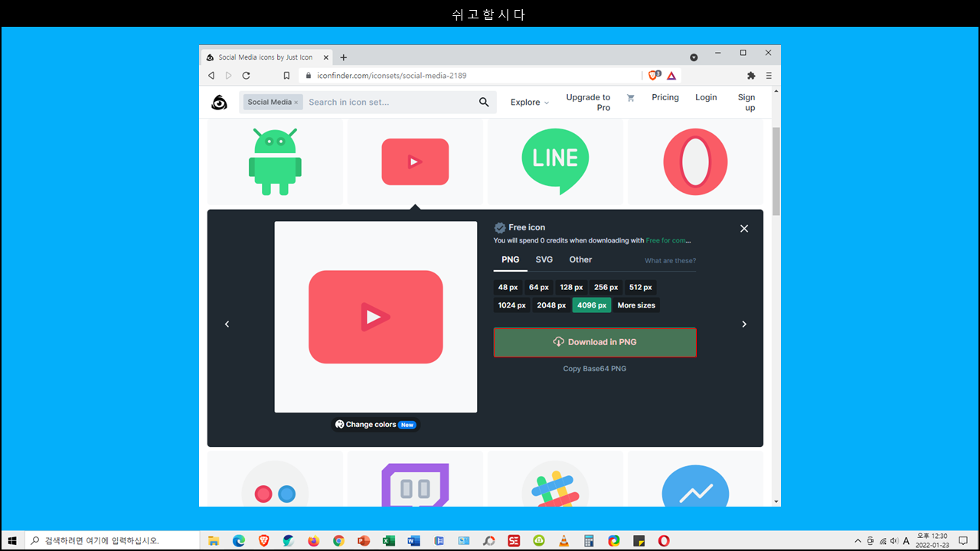
Task: Select the LINE icon thumbnail
Action: [555, 161]
